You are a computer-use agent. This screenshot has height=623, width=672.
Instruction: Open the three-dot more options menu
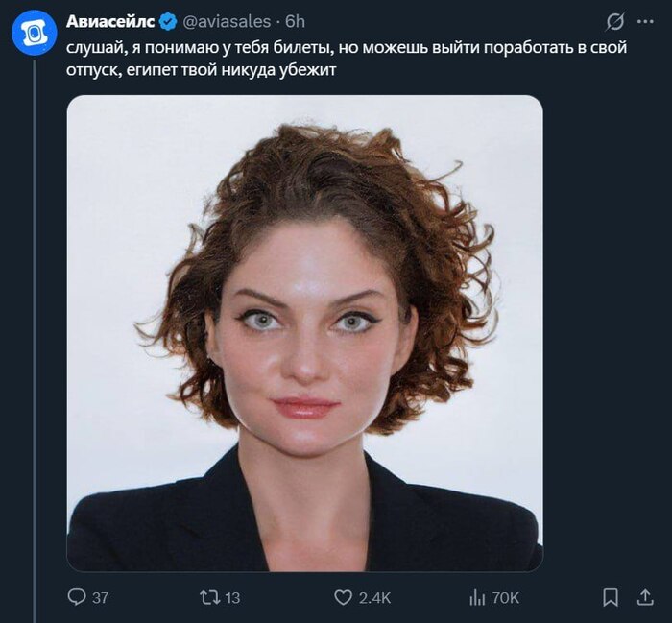pyautogui.click(x=645, y=22)
